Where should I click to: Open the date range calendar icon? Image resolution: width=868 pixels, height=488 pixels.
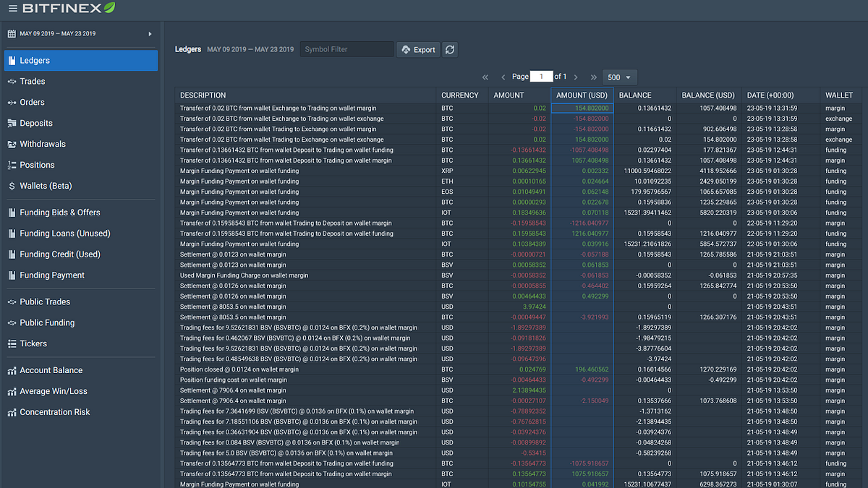pyautogui.click(x=11, y=33)
